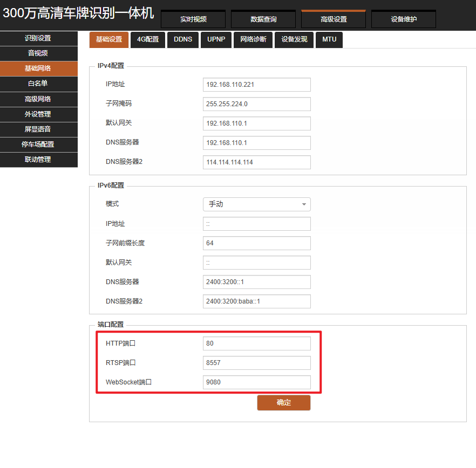The image size is (476, 468).
Task: Focus the RTSP端口 field
Action: click(x=257, y=363)
